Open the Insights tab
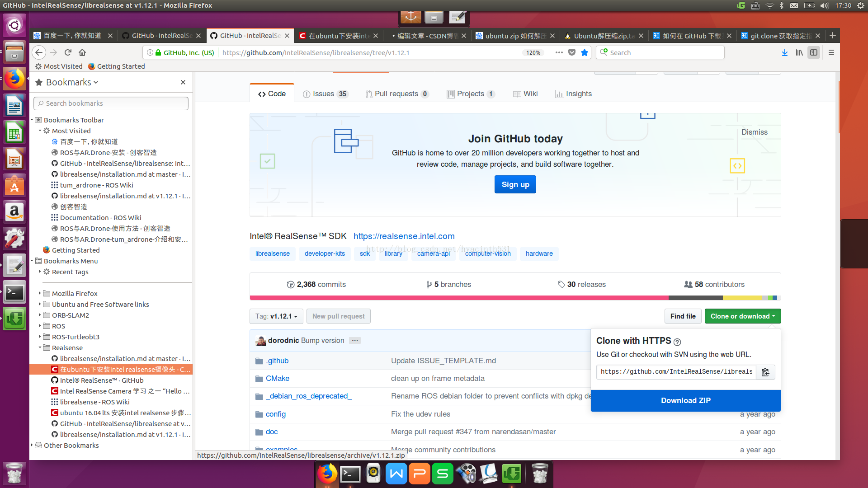The height and width of the screenshot is (488, 868). click(x=573, y=94)
